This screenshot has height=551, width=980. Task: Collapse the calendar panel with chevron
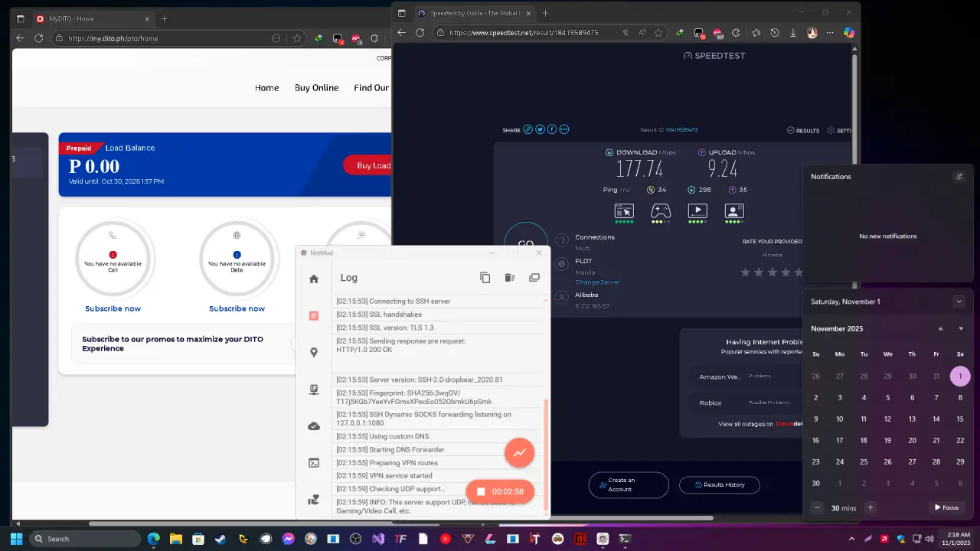pos(959,302)
